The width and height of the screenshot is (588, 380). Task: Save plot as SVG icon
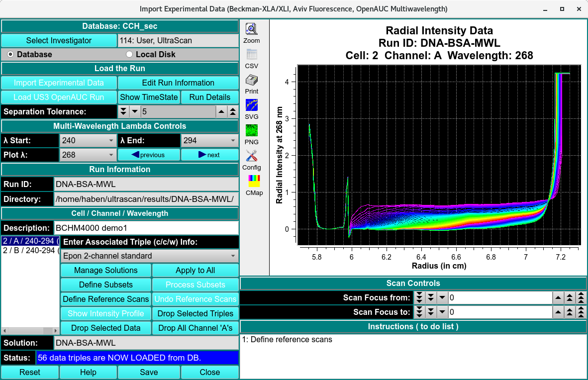pyautogui.click(x=252, y=105)
